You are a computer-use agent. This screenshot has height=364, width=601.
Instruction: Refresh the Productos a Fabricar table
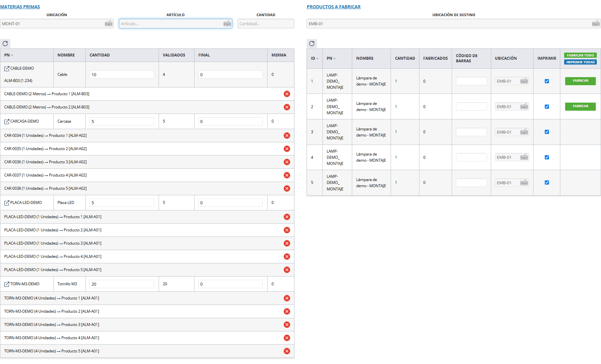pyautogui.click(x=312, y=44)
